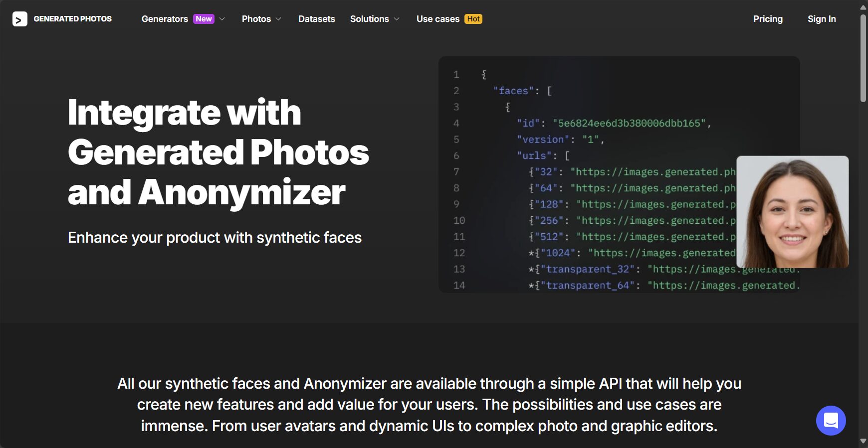
Task: Open the chat support bubble icon
Action: coord(831,421)
